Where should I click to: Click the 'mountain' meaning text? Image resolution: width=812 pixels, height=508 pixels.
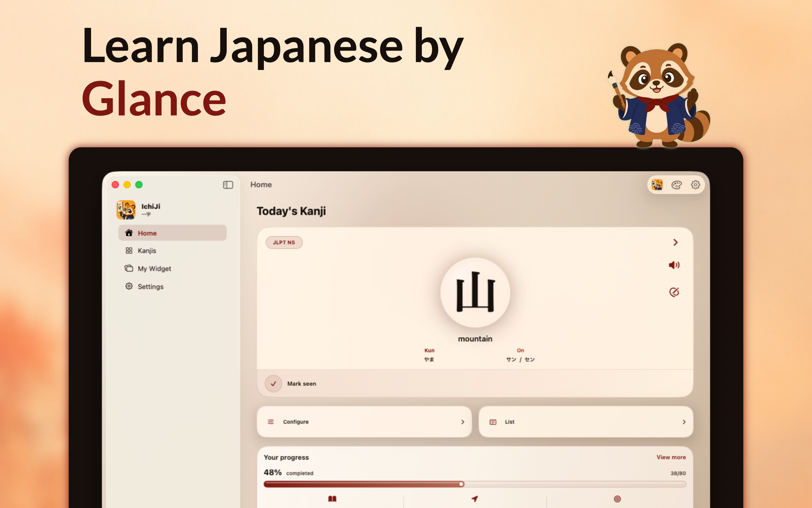(x=475, y=339)
